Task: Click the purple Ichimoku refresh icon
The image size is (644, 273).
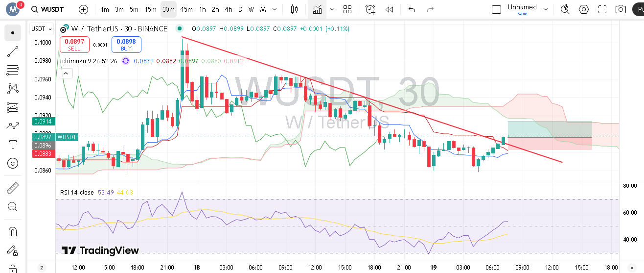Action: point(126,61)
